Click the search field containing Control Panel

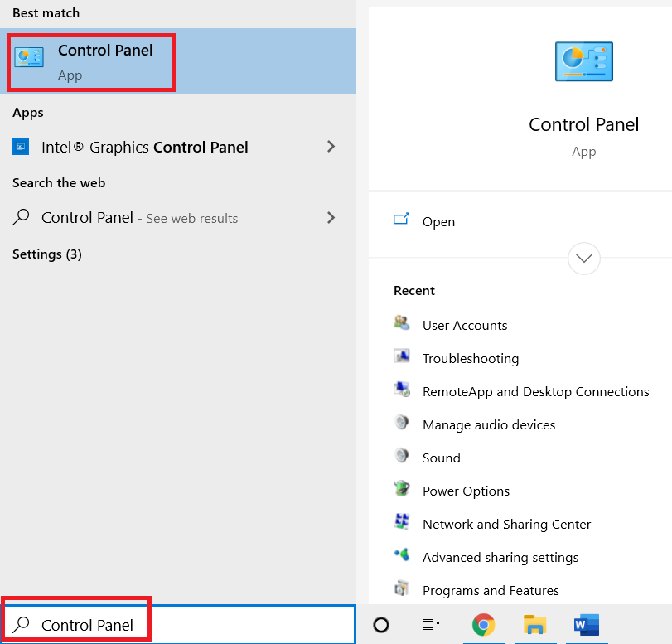click(x=178, y=624)
